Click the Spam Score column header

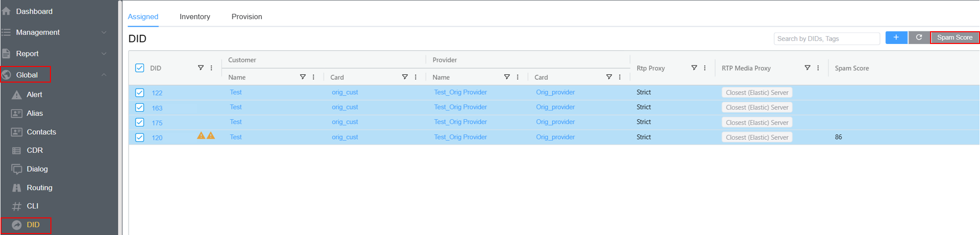click(852, 68)
